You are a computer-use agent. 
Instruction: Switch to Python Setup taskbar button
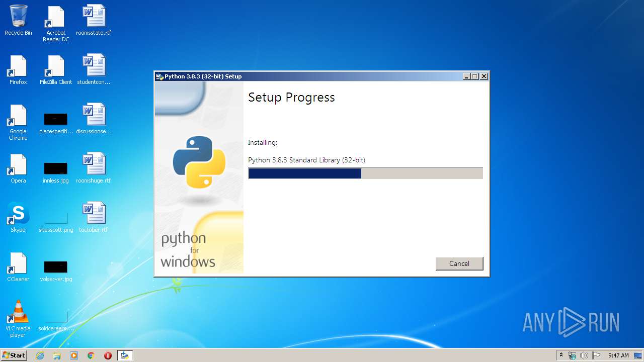point(125,355)
